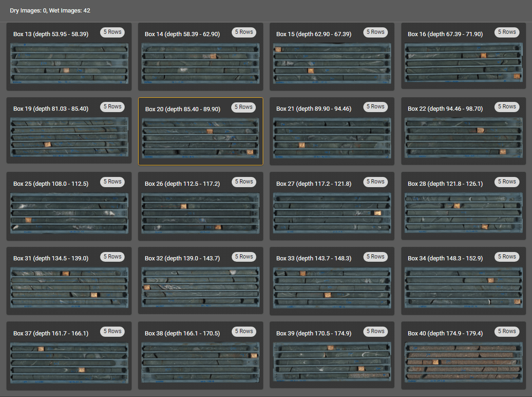Open the Box 16 core photo thumbnail
This screenshot has width=532, height=397.
(463, 63)
